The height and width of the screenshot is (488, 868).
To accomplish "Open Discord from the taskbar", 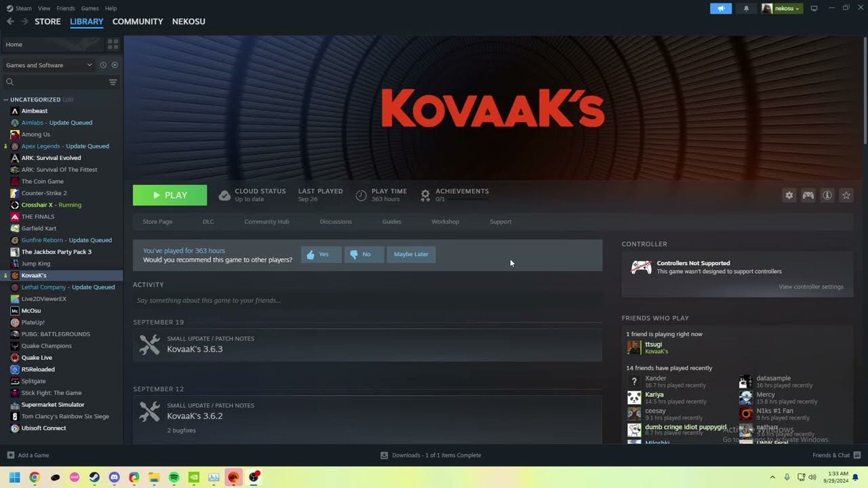I will [x=114, y=477].
